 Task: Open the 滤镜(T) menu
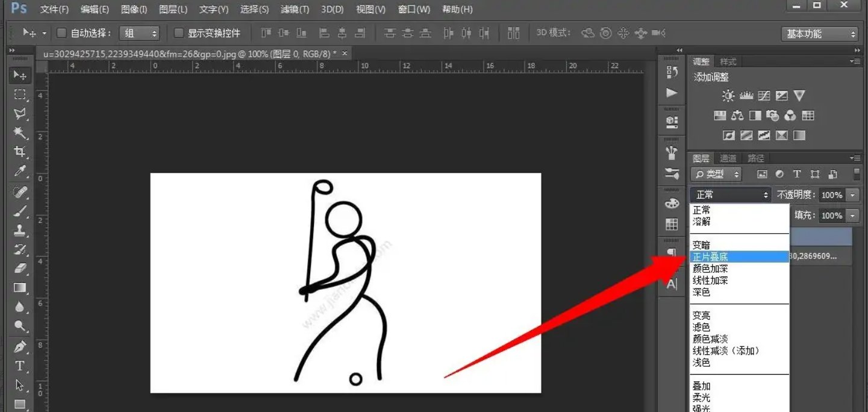pos(295,10)
